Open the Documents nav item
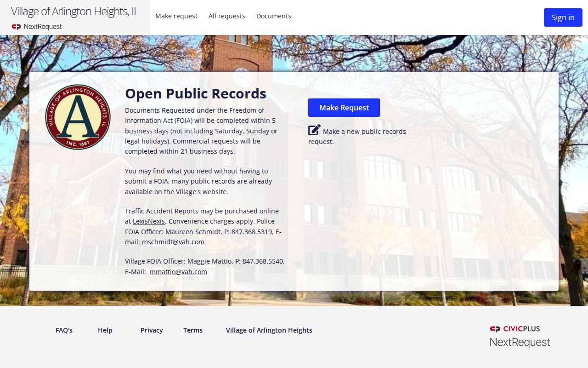Screen dimensions: 588x368 point(274,16)
